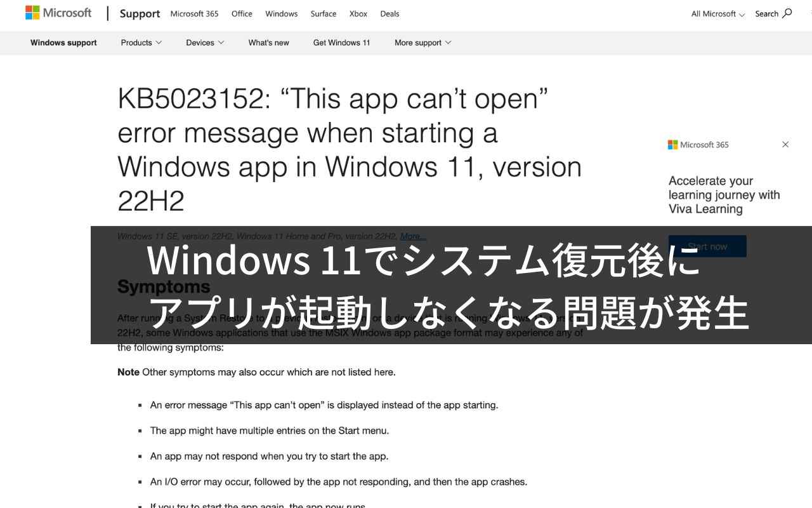Viewport: 812px width, 508px height.
Task: Click the Search magnifier icon
Action: 787,13
